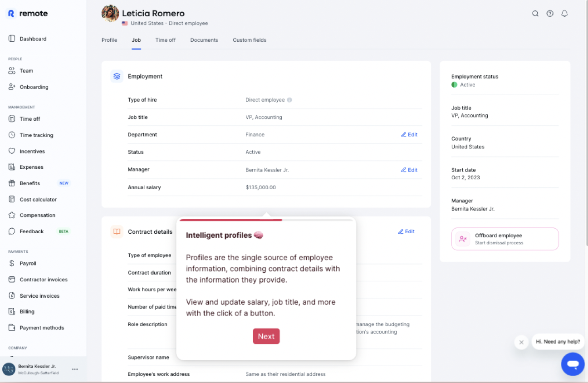Click the Offboard employee card
This screenshot has width=588, height=383.
click(x=505, y=239)
